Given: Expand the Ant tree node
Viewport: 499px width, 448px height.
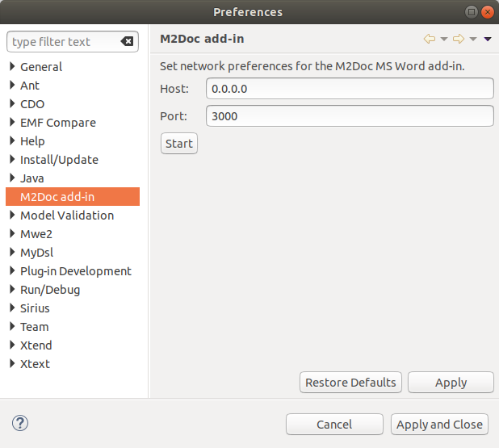Looking at the screenshot, I should pyautogui.click(x=12, y=85).
